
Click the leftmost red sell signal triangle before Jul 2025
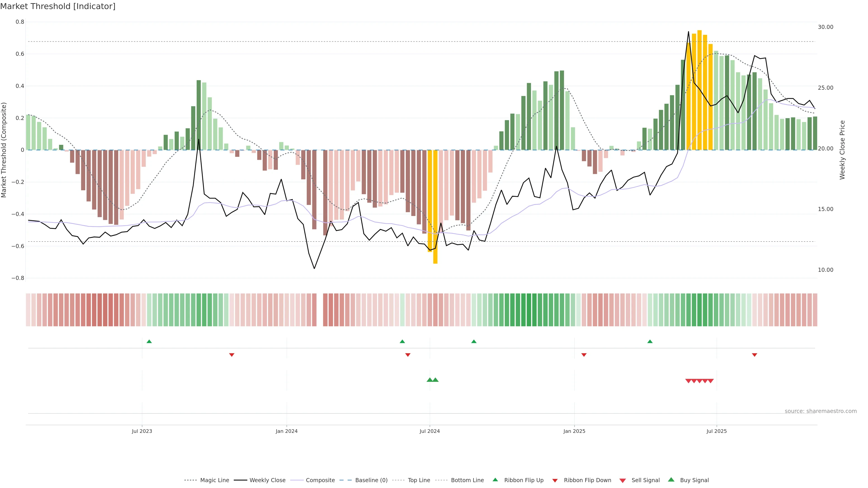(688, 381)
